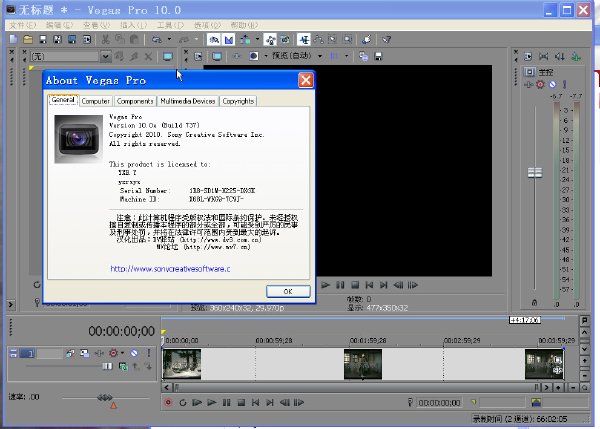The width and height of the screenshot is (600, 429).
Task: Select first clip thumbnail on timeline
Action: (182, 364)
